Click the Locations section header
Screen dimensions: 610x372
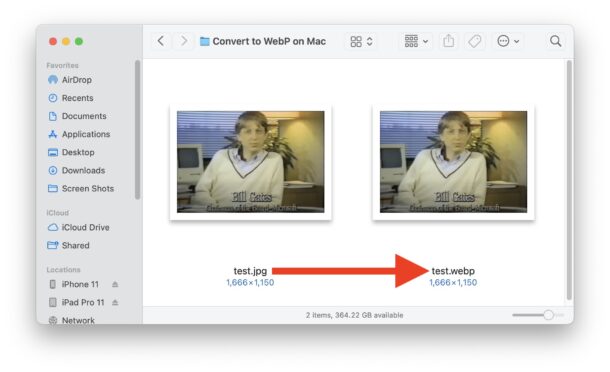63,270
